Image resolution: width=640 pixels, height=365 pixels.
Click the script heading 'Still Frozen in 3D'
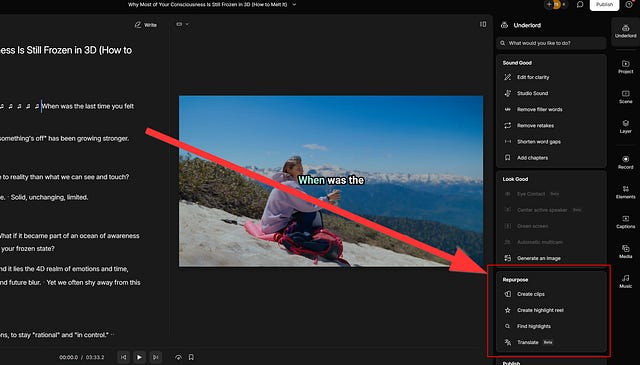pos(61,50)
